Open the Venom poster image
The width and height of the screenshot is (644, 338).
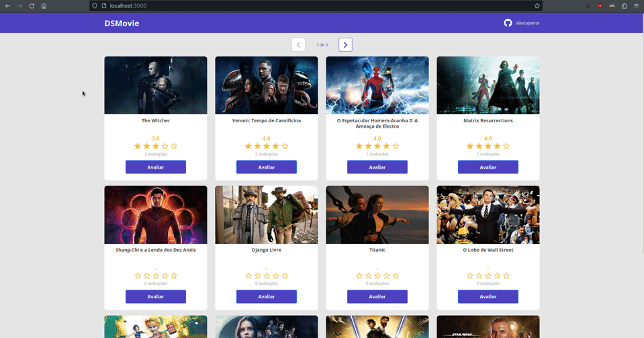pyautogui.click(x=267, y=85)
